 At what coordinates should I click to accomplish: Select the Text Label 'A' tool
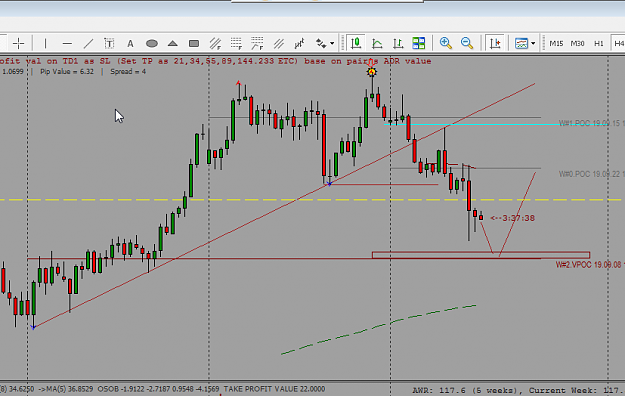point(130,43)
